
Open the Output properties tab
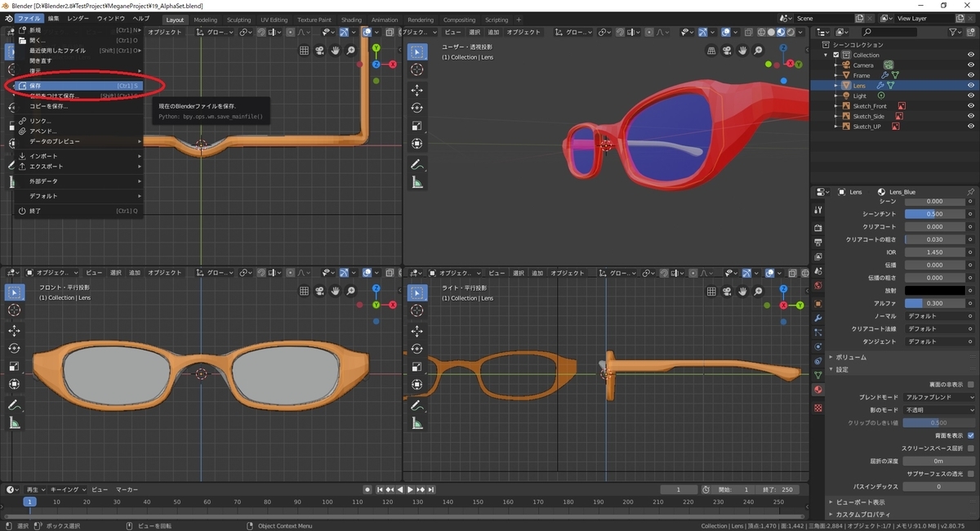point(818,243)
